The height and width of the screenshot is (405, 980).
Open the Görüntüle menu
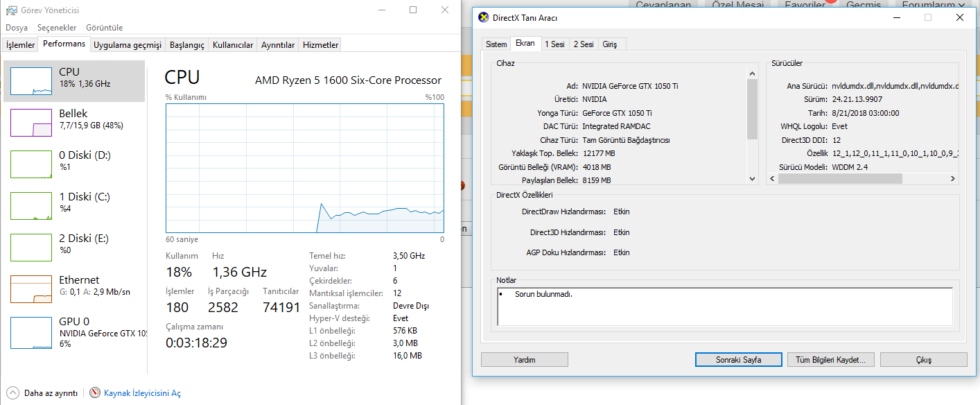tap(105, 28)
